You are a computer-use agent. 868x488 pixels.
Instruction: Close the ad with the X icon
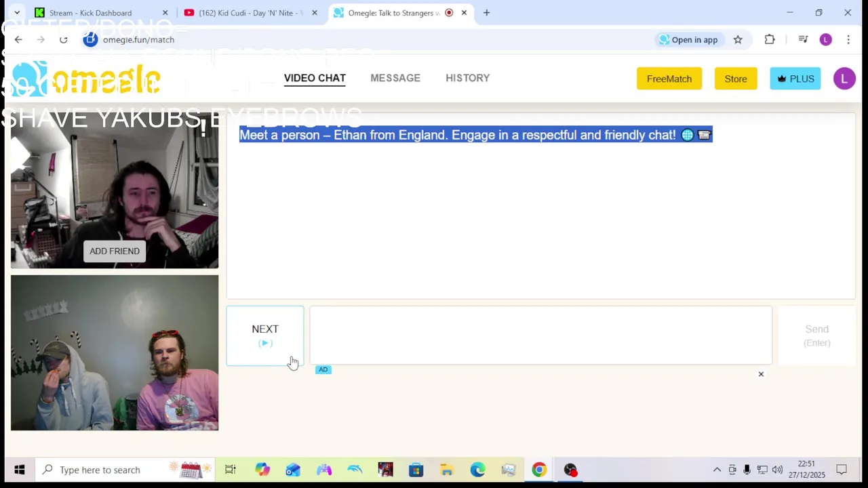761,374
